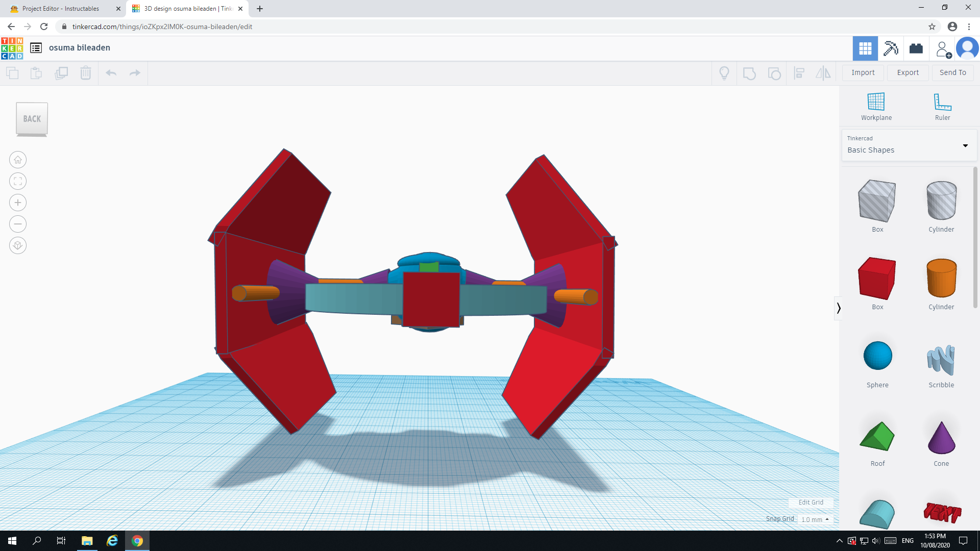Select the purple Cone shape
The height and width of the screenshot is (551, 980).
click(x=941, y=437)
